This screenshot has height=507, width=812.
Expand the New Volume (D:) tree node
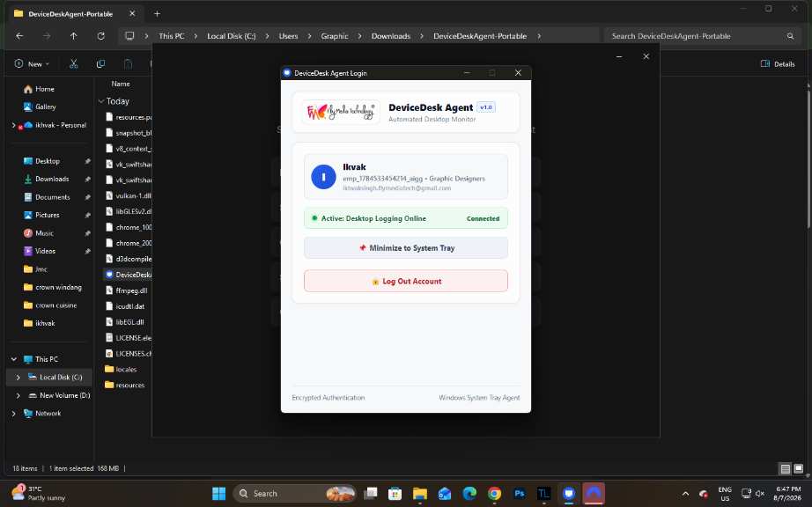[x=18, y=395]
